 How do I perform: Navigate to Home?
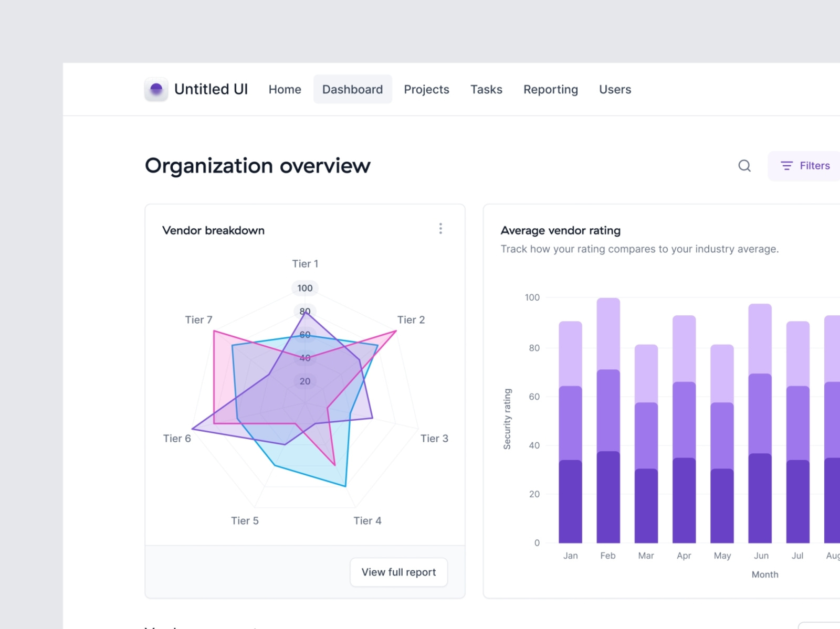click(285, 89)
